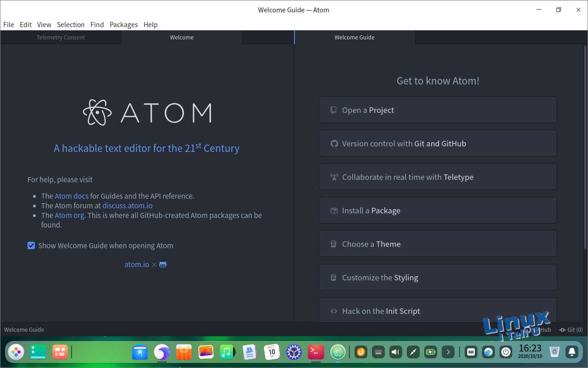Image resolution: width=588 pixels, height=368 pixels.
Task: Click the Atom logo on Welcome page
Action: (x=147, y=112)
